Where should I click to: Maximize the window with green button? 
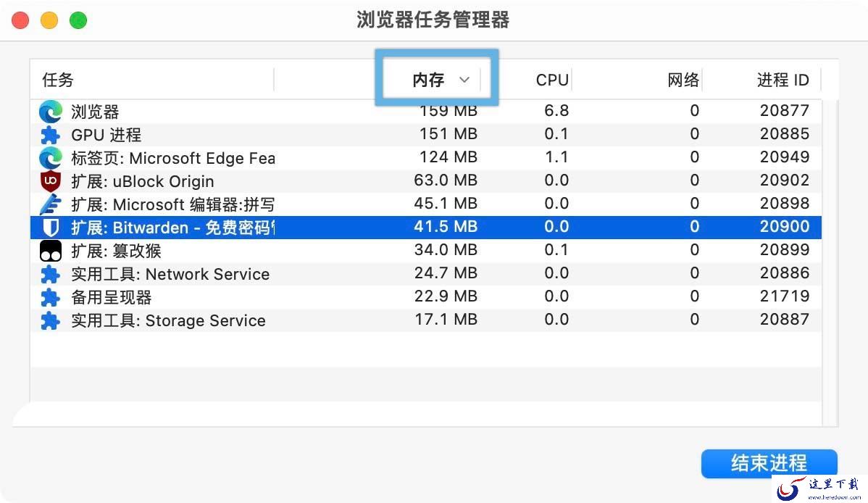[x=78, y=20]
